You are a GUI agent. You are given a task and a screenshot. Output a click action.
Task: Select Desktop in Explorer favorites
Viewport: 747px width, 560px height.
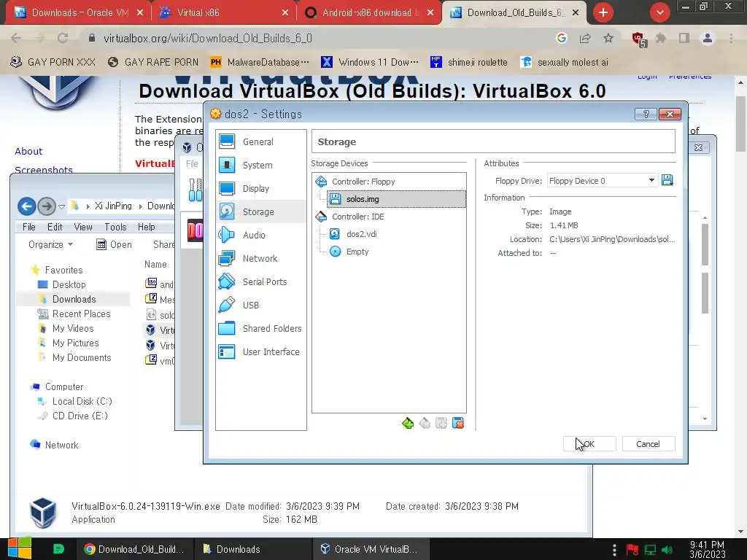point(62,284)
